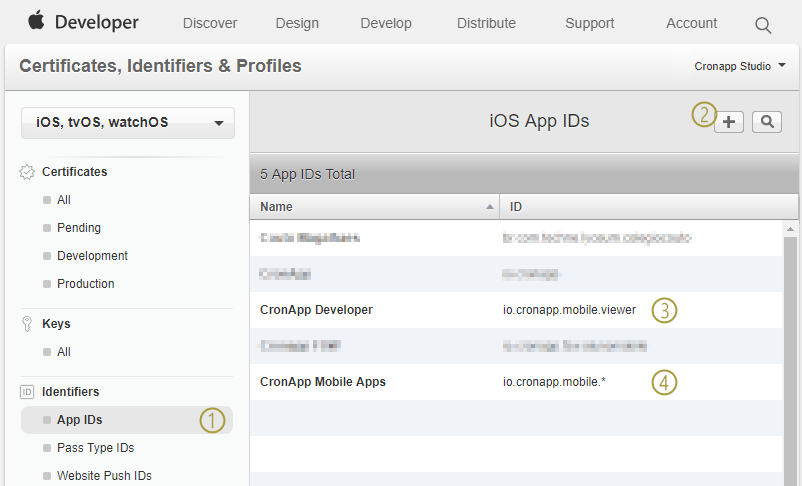Click the Identifiers heading
This screenshot has width=802, height=486.
point(71,392)
